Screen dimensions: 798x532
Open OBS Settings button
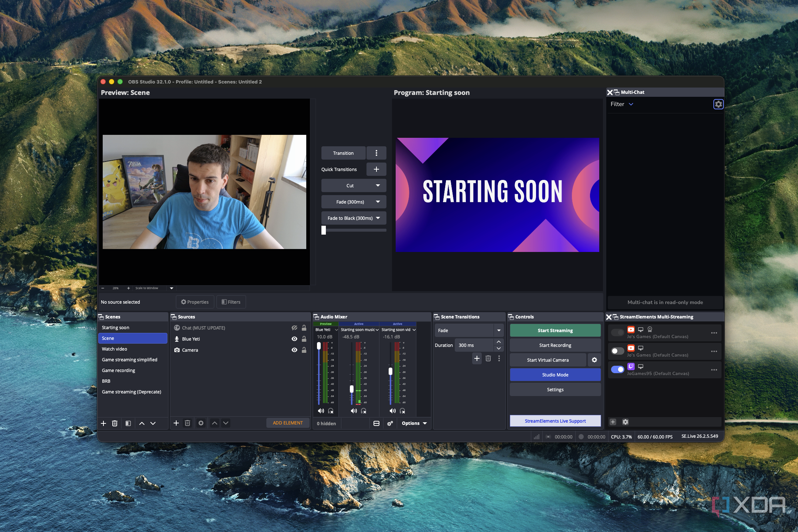pyautogui.click(x=555, y=389)
